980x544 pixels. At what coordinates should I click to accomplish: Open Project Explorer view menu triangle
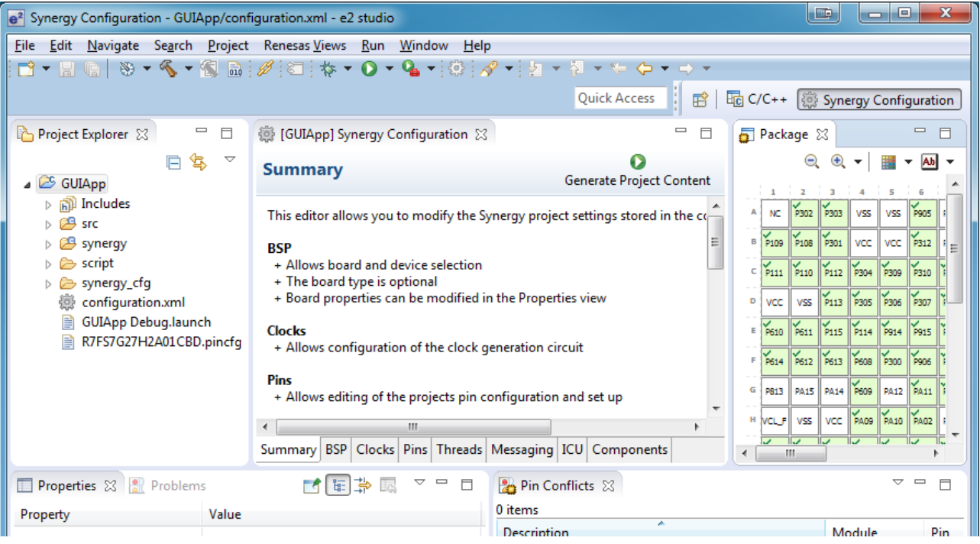230,160
